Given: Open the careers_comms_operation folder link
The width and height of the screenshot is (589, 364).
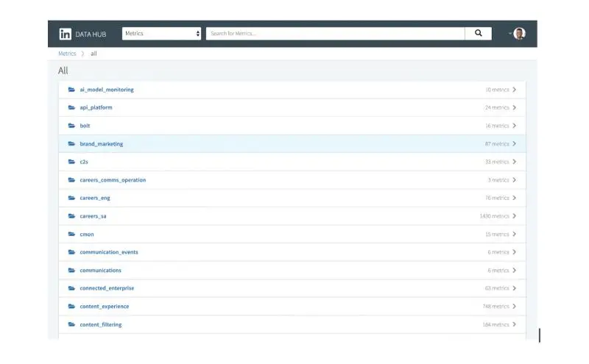Looking at the screenshot, I should coord(113,180).
